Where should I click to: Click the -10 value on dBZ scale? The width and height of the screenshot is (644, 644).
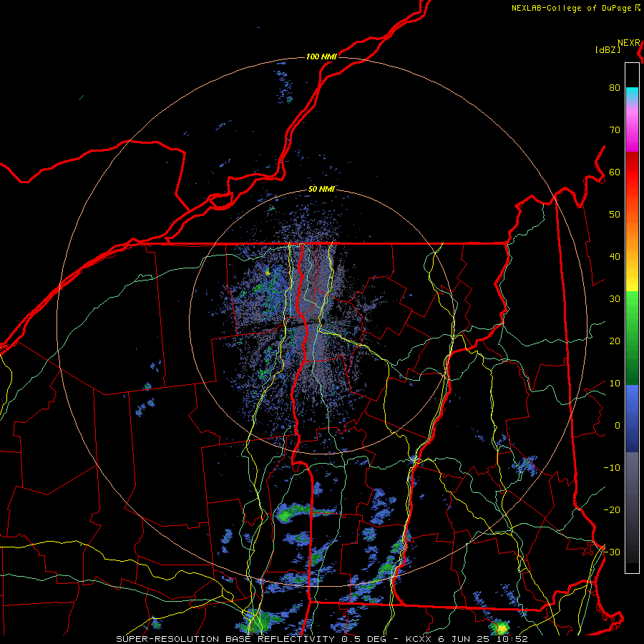click(x=612, y=467)
